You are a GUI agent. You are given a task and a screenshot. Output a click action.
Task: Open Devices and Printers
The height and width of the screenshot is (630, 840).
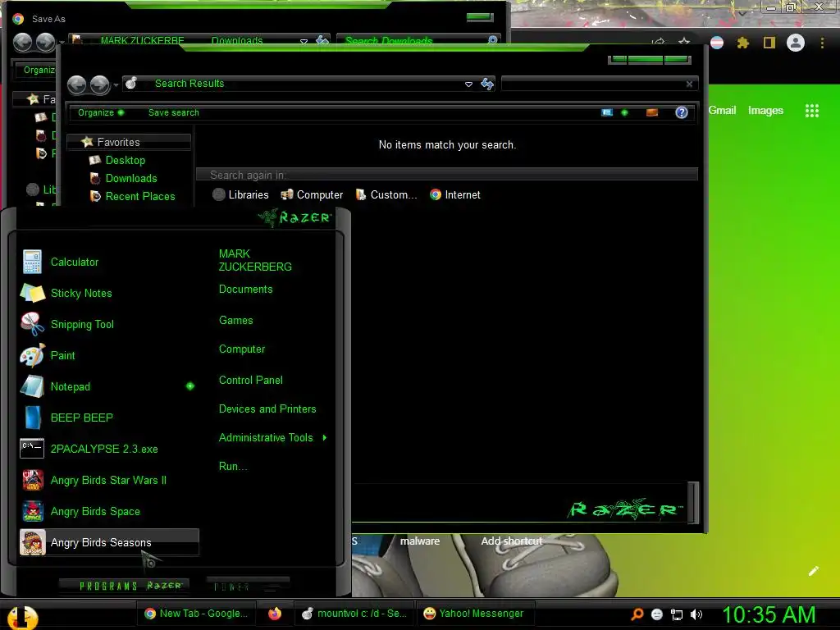267,409
